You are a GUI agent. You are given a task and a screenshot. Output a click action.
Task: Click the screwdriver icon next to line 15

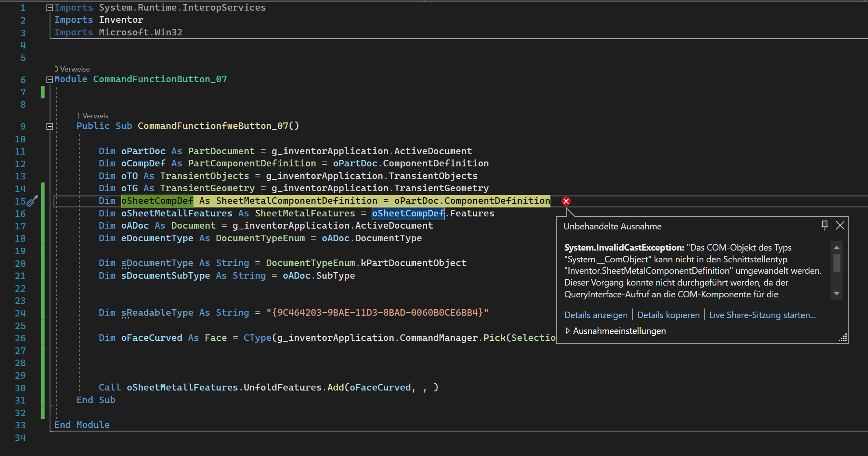click(33, 200)
